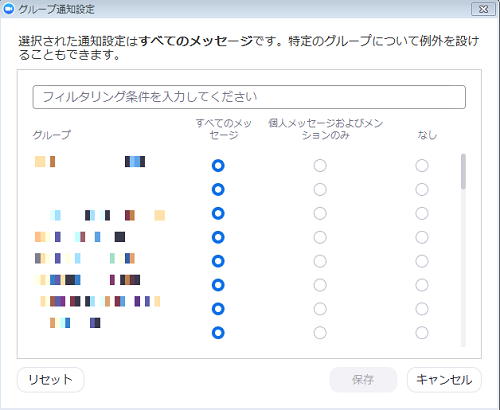Choose なし for the sixth group row

(x=422, y=285)
